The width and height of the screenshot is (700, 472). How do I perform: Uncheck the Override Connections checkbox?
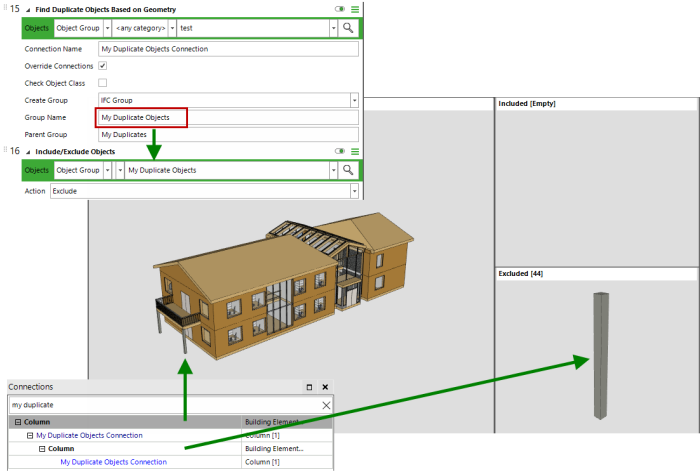pos(103,66)
